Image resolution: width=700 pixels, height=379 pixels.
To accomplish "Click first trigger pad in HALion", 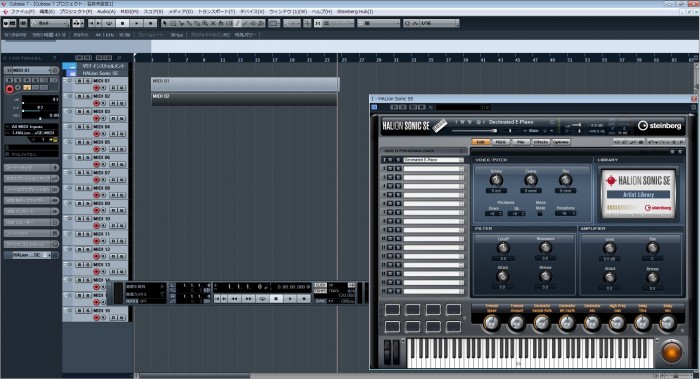I will (x=392, y=310).
